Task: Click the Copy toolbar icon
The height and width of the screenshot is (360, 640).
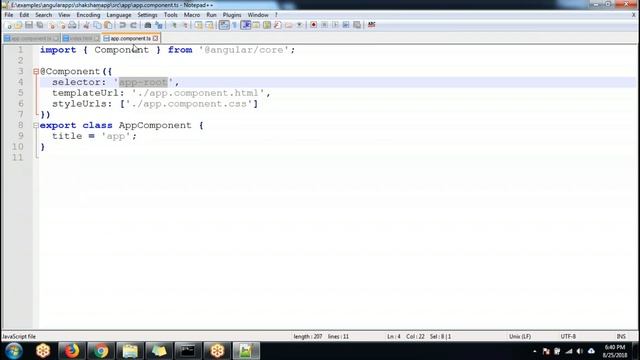Action: point(97,25)
